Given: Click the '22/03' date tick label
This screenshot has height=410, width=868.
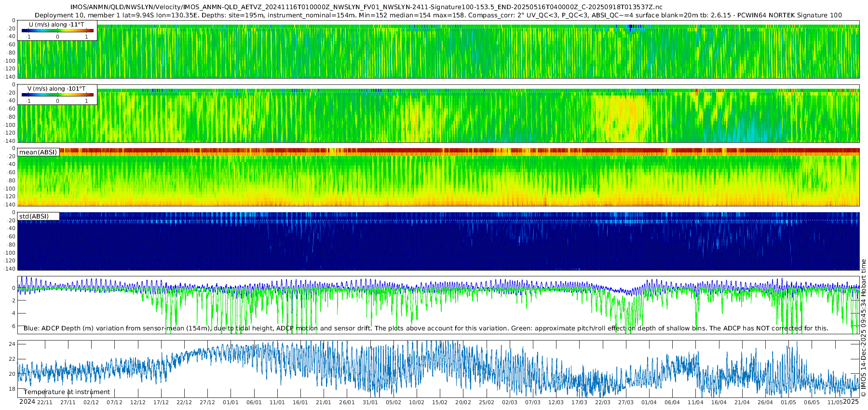Looking at the screenshot, I should pyautogui.click(x=603, y=402).
